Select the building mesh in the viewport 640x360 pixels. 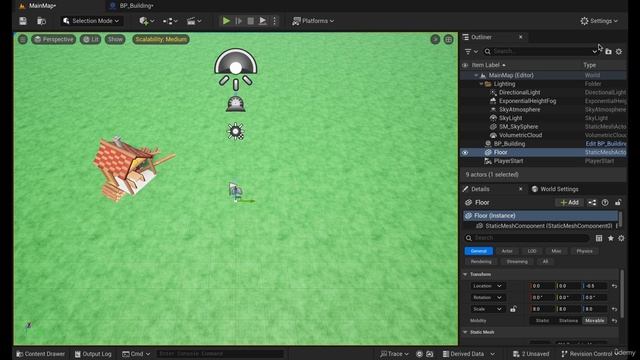point(131,169)
